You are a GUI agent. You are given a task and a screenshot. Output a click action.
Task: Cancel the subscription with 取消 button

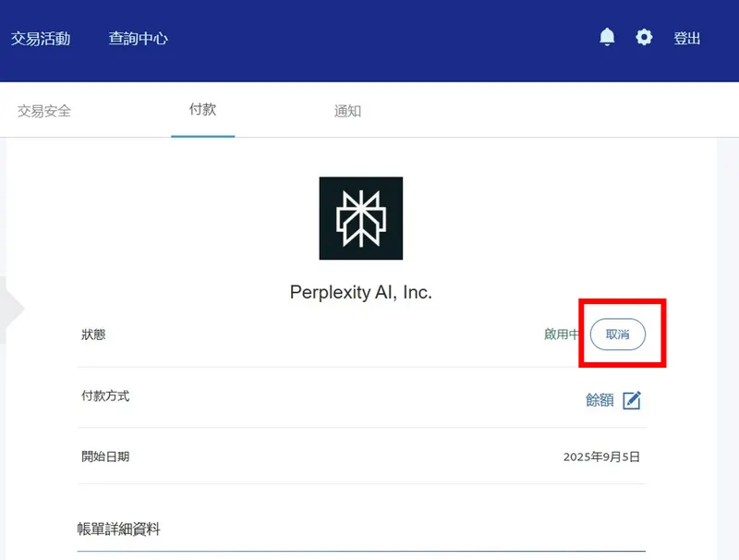click(x=618, y=335)
